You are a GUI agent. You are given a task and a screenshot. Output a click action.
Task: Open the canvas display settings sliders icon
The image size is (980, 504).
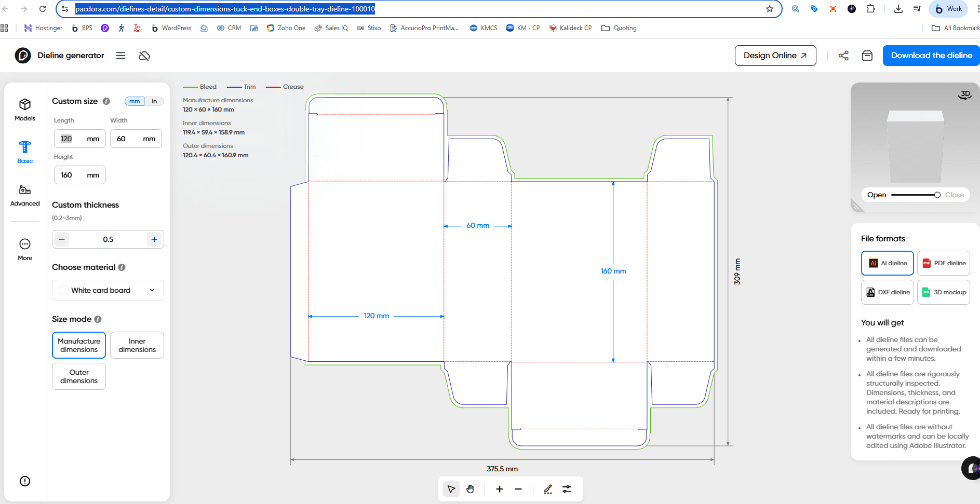click(567, 489)
